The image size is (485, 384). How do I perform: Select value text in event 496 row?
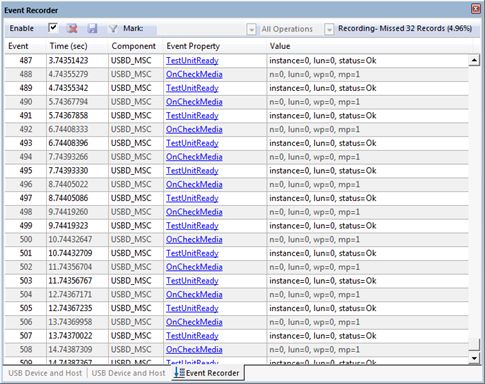click(315, 184)
